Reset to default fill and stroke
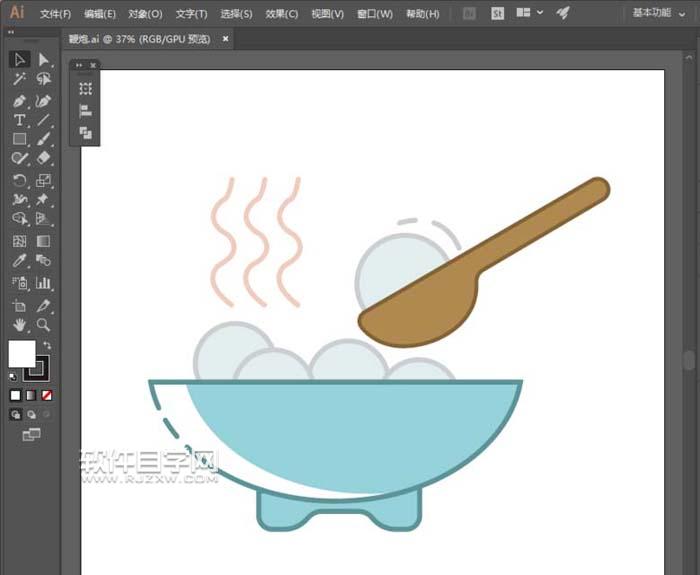700x575 pixels. pos(13,377)
